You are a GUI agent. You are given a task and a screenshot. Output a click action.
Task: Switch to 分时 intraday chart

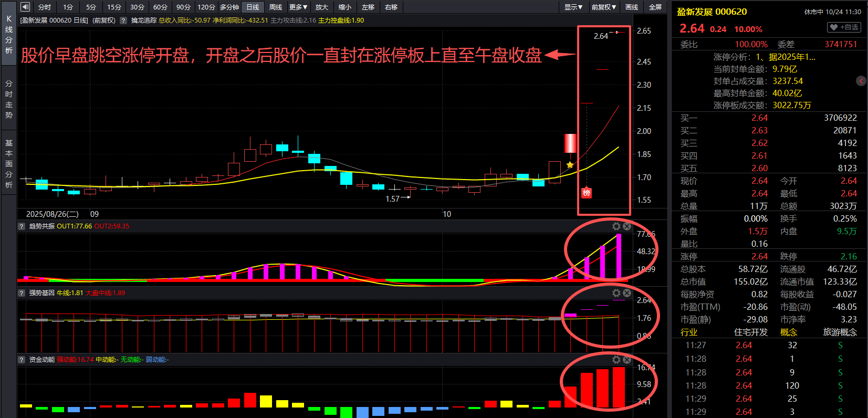coord(45,7)
